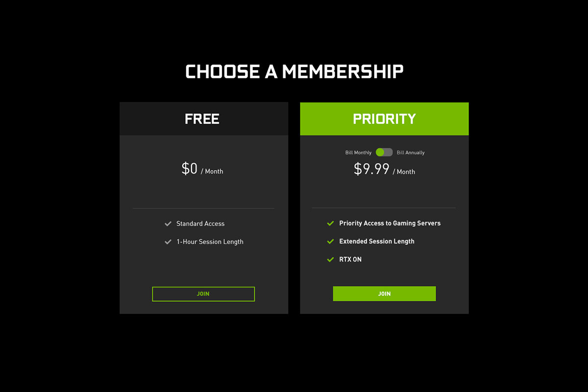The image size is (588, 392).
Task: Click the $9.99 / Month price
Action: [x=384, y=170]
